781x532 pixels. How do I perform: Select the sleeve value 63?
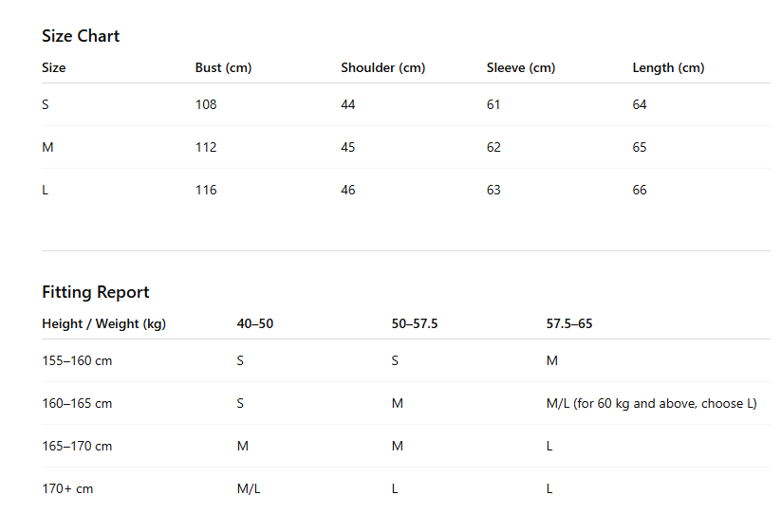pos(493,190)
